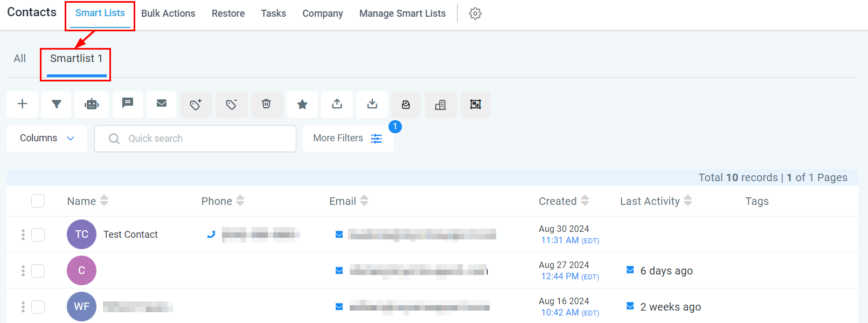Sort by Last Activity column arrows

tap(688, 201)
